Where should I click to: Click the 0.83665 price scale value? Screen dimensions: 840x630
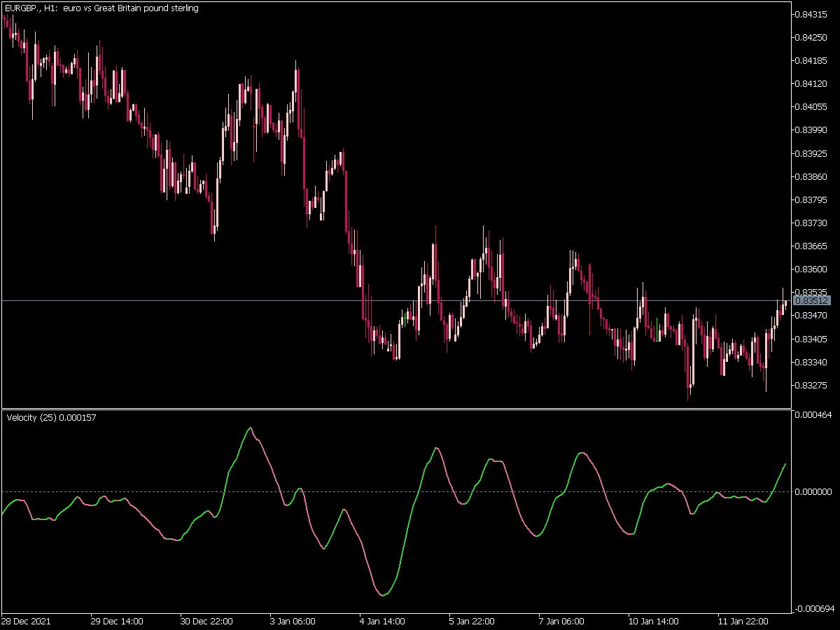pos(812,246)
